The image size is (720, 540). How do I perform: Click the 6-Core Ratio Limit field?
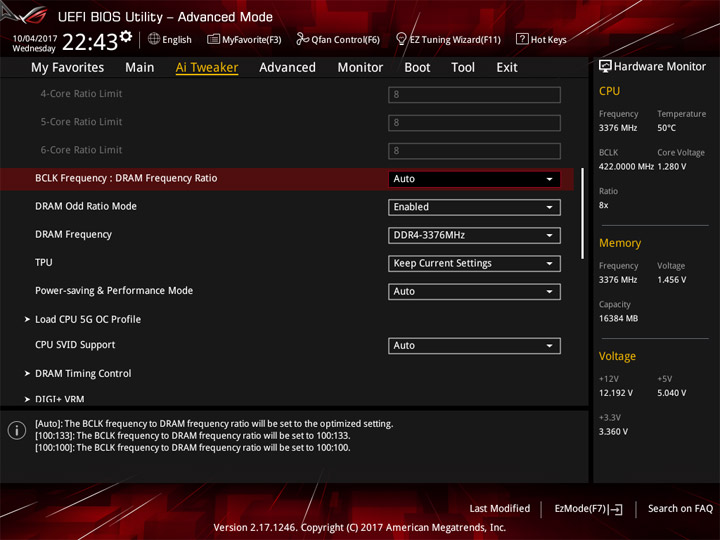click(x=474, y=151)
